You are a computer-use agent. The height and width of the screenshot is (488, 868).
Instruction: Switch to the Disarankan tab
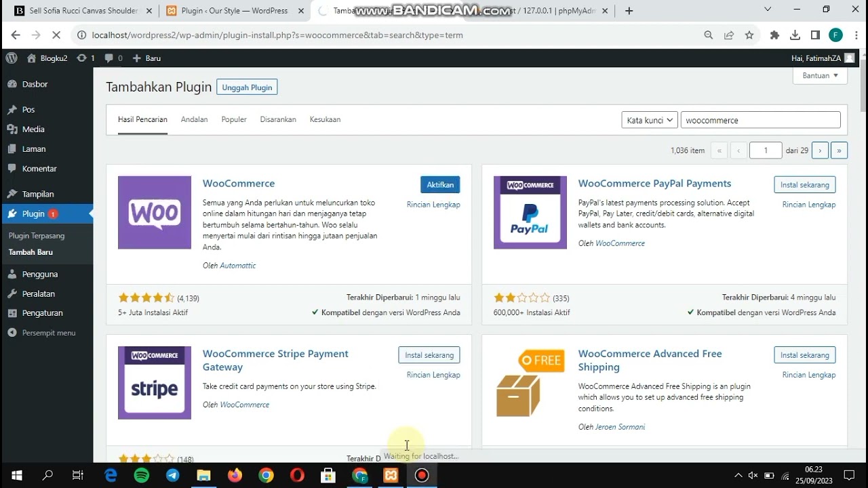(278, 119)
